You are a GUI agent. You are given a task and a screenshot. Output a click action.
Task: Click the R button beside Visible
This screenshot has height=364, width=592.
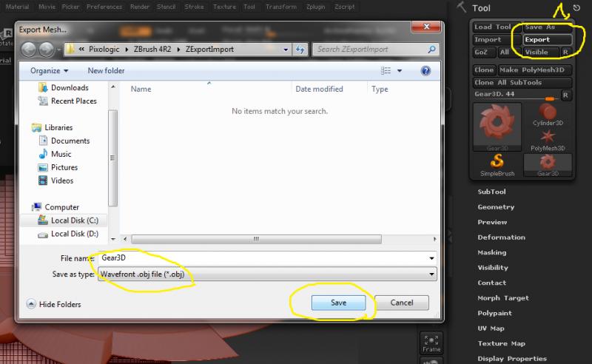565,52
